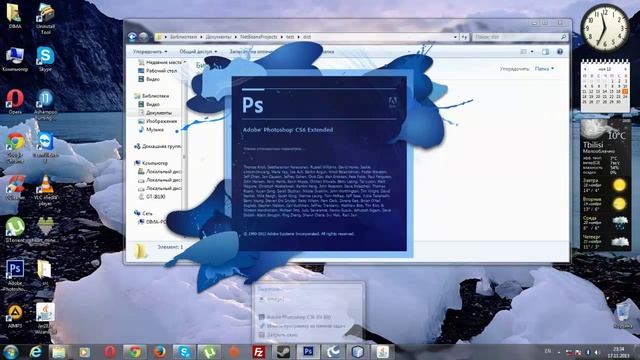Select Документы library in navigation pane
This screenshot has height=360, width=640.
tap(155, 113)
